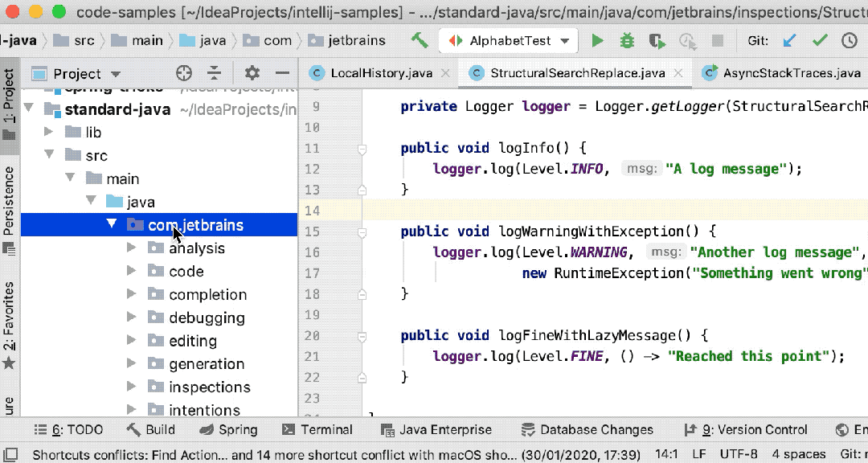The width and height of the screenshot is (868, 463).
Task: Open Project panel settings gear
Action: coord(252,73)
